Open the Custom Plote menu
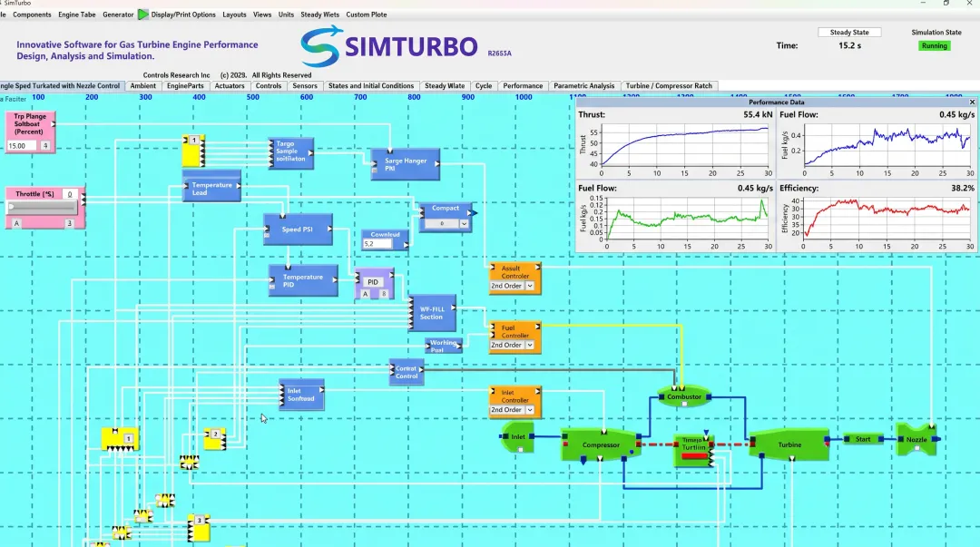 (367, 15)
